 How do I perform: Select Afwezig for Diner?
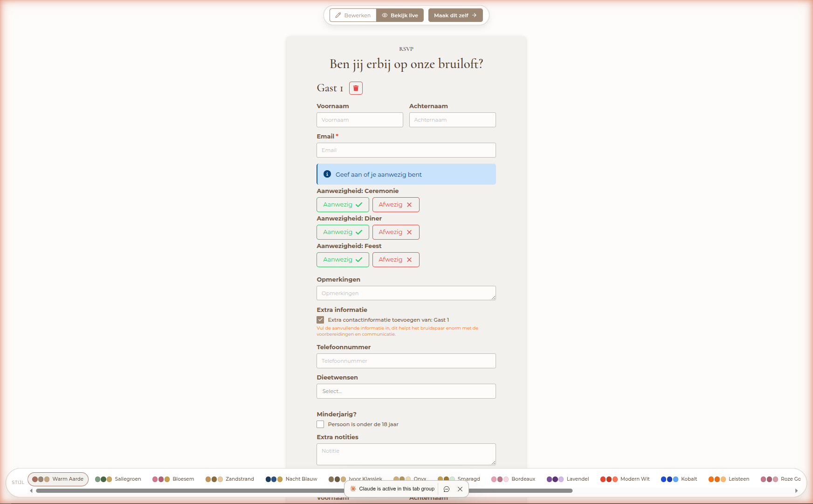(x=396, y=232)
